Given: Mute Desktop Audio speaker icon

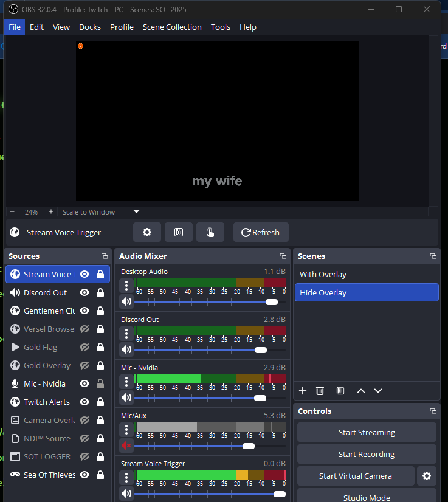Looking at the screenshot, I should coord(126,301).
